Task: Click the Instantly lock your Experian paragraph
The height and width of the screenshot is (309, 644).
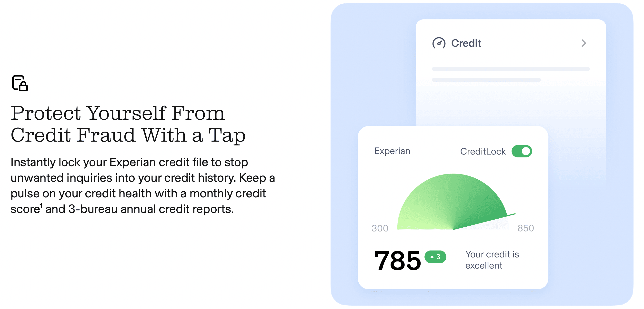Action: (143, 186)
